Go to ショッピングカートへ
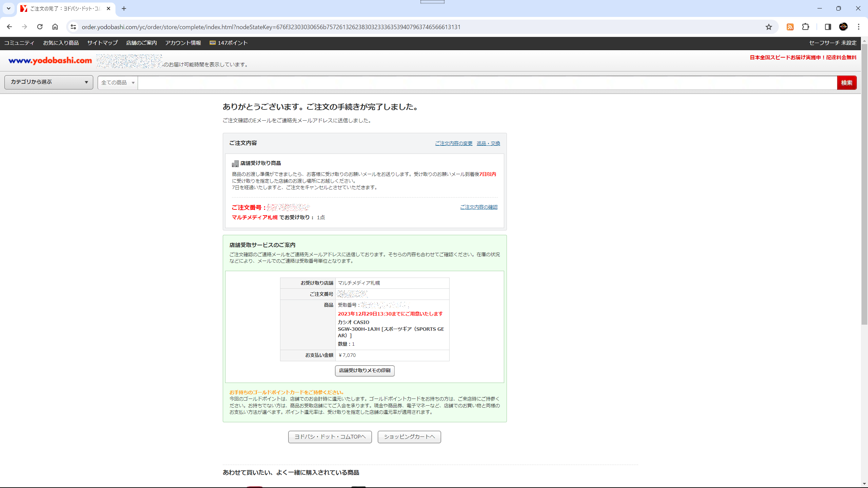 pyautogui.click(x=409, y=437)
